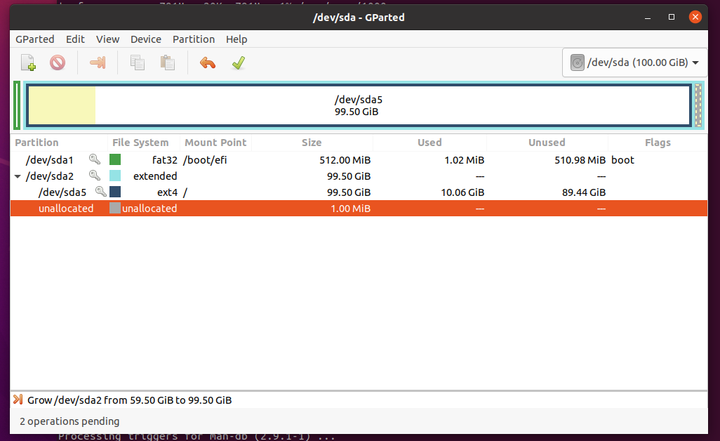Select the highlighted unallocated row

point(359,208)
